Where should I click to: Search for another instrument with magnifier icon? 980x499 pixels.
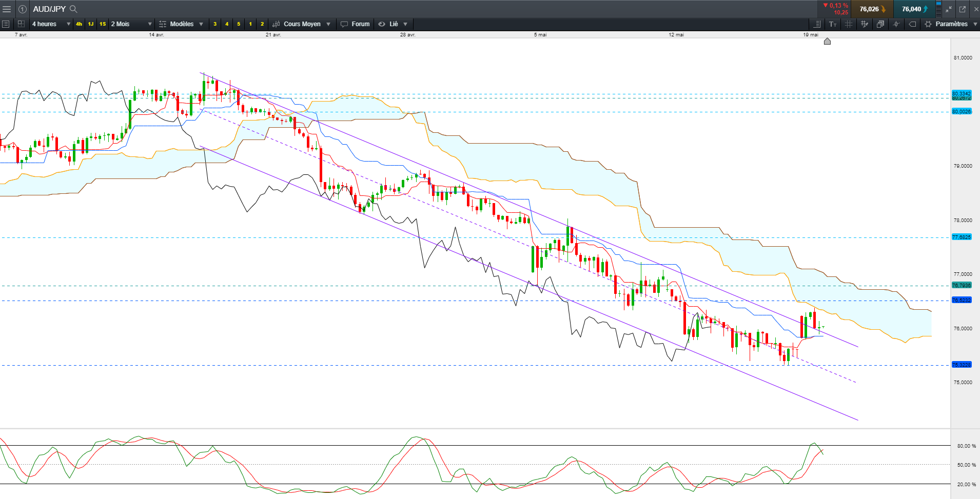(73, 9)
